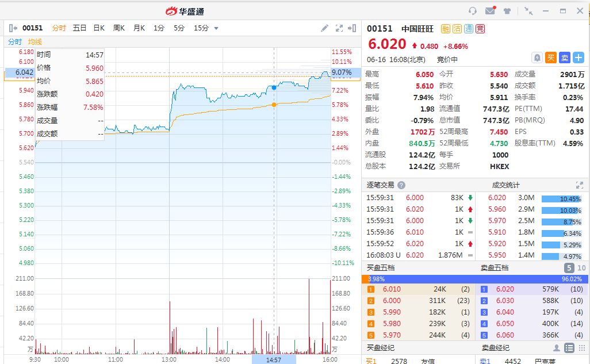The height and width of the screenshot is (364, 590).
Task: Click PE(TTM) value 17.44
Action: pos(574,109)
